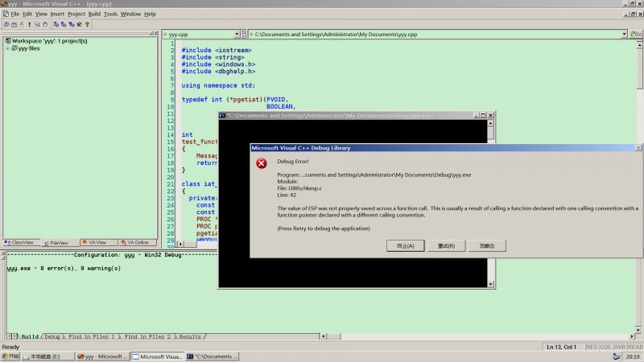
Task: Click the Build toolbar icon
Action: [x=14, y=24]
